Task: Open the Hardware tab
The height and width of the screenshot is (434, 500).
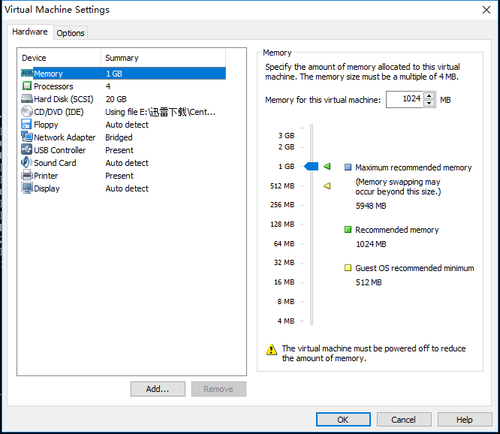Action: (30, 32)
